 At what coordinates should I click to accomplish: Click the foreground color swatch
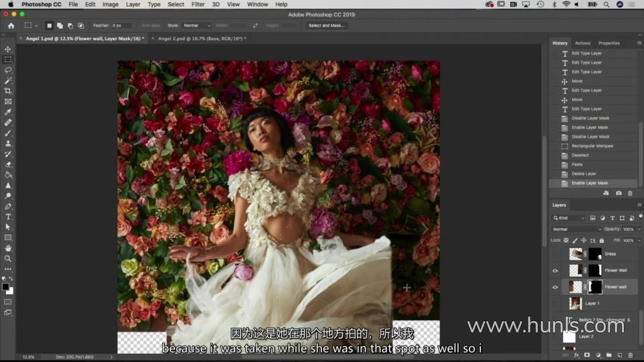(x=5, y=286)
